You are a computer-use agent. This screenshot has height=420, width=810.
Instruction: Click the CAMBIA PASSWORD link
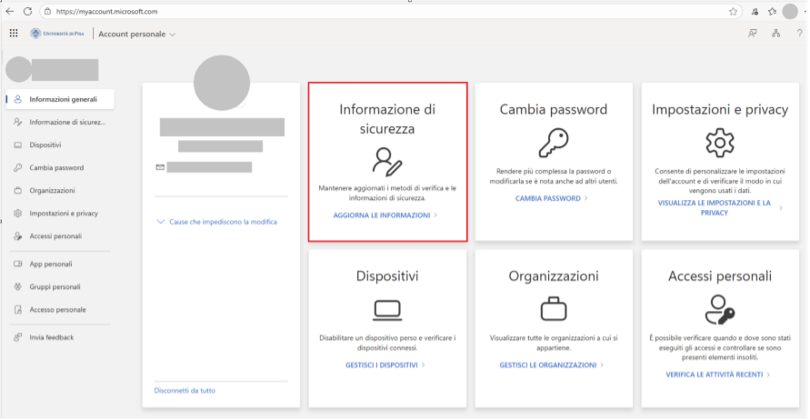[550, 198]
